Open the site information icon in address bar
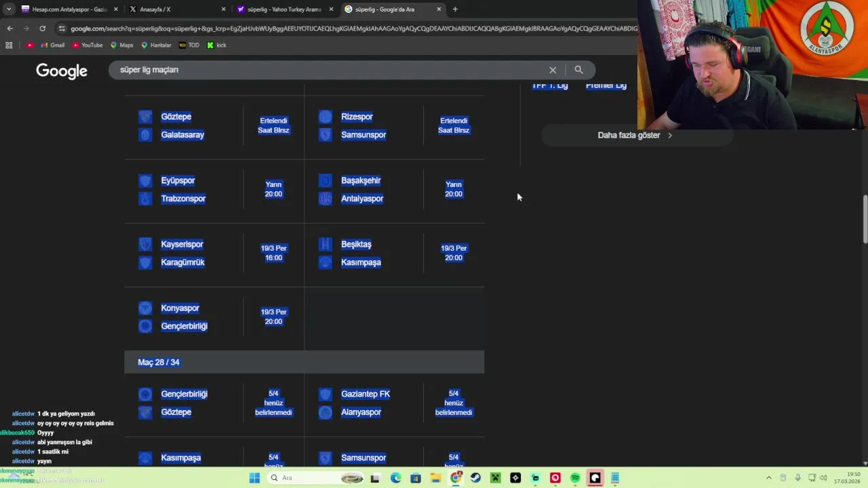The width and height of the screenshot is (868, 488). coord(62,28)
